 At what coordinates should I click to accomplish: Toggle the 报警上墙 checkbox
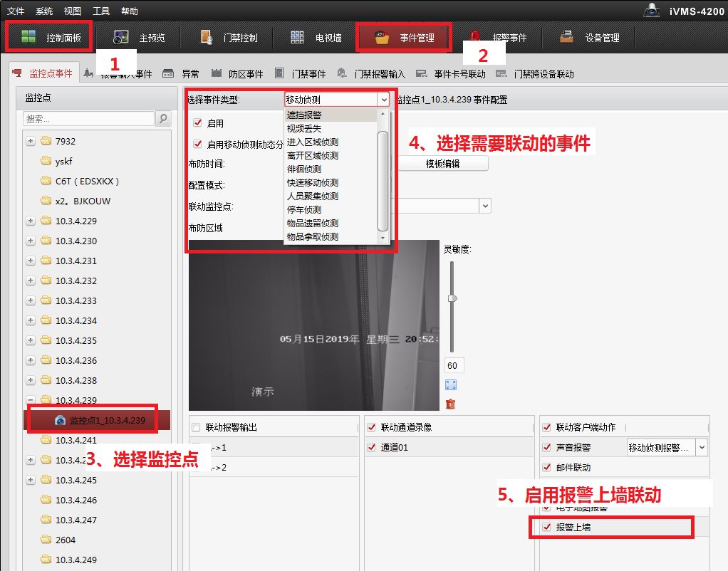pos(547,528)
